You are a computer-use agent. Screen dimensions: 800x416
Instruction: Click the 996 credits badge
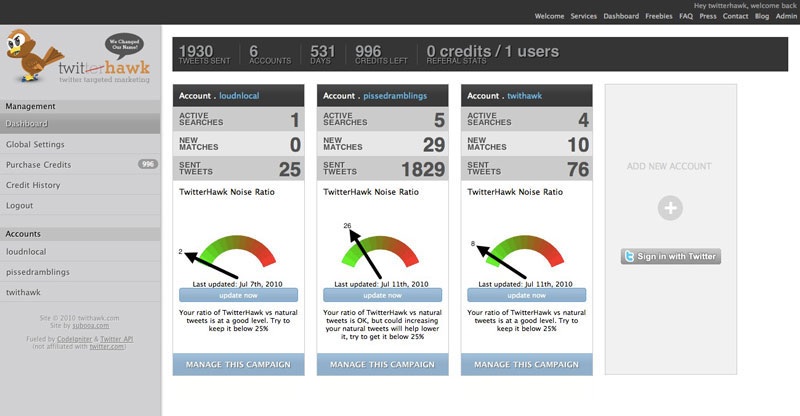[148, 164]
